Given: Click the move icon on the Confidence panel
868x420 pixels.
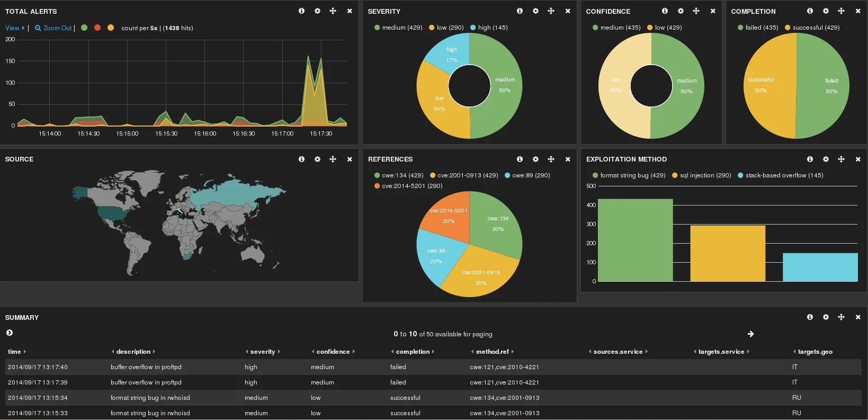Looking at the screenshot, I should pyautogui.click(x=696, y=11).
